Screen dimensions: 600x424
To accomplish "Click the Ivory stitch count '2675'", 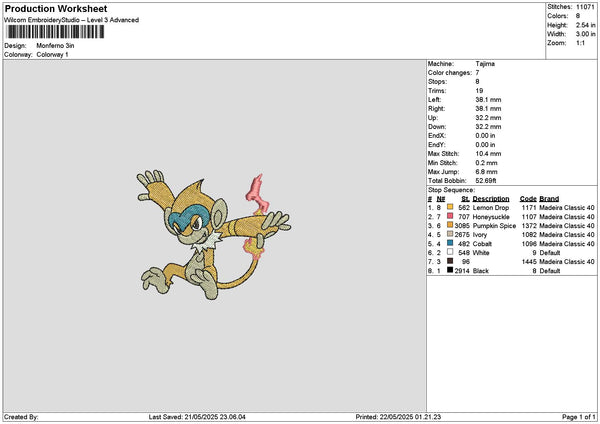I will coord(462,235).
